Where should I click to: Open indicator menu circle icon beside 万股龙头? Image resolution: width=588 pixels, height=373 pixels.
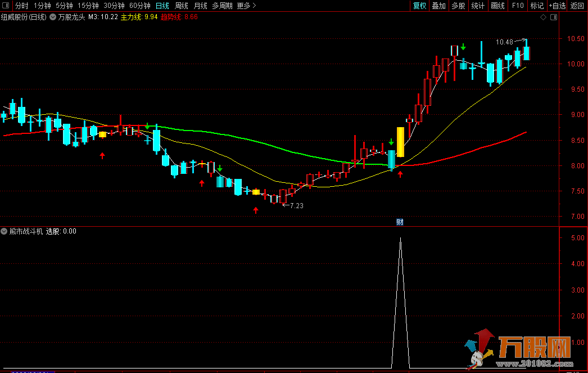pos(53,17)
